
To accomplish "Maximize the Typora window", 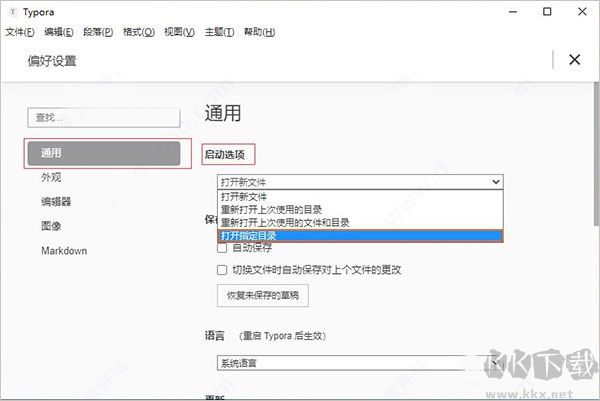I will pos(547,12).
